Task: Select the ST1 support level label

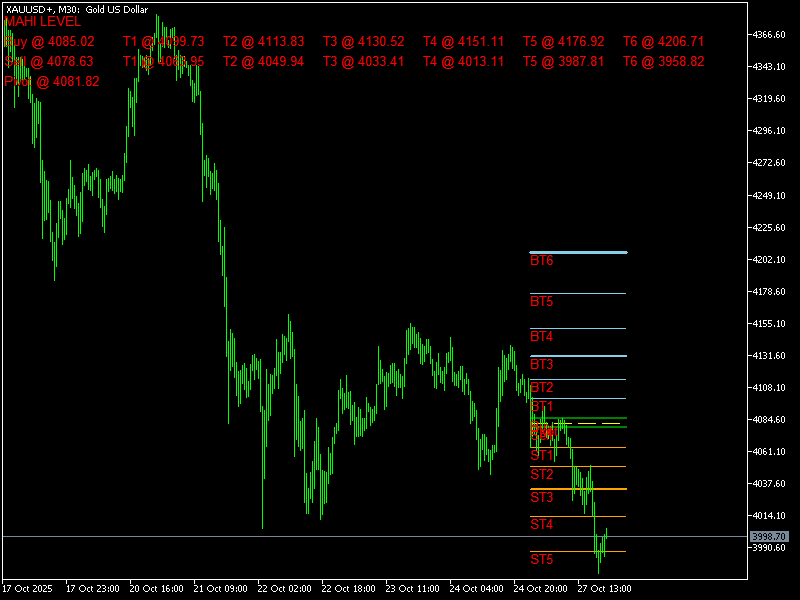Action: pos(540,454)
